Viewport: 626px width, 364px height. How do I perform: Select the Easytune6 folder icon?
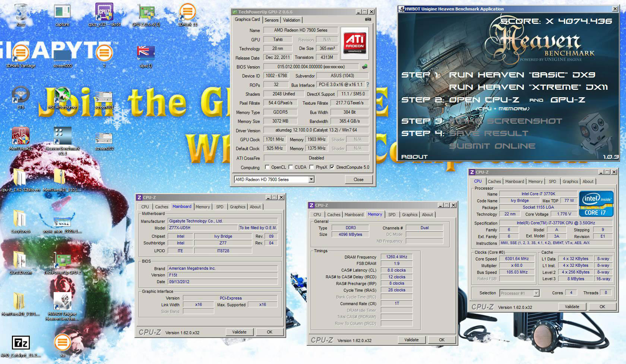pyautogui.click(x=21, y=222)
